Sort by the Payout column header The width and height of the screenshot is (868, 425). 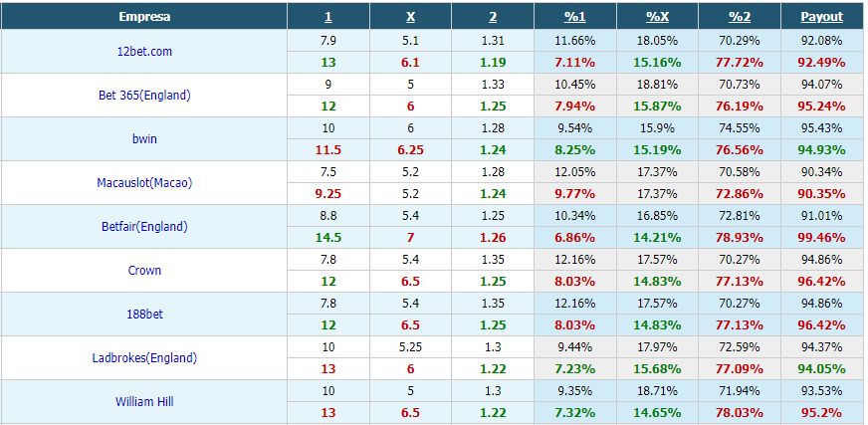[x=821, y=17]
